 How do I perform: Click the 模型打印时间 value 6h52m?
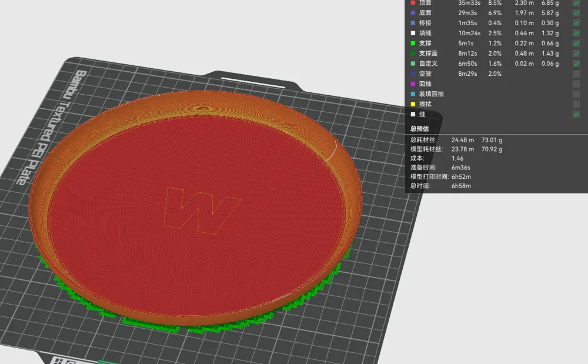point(461,176)
